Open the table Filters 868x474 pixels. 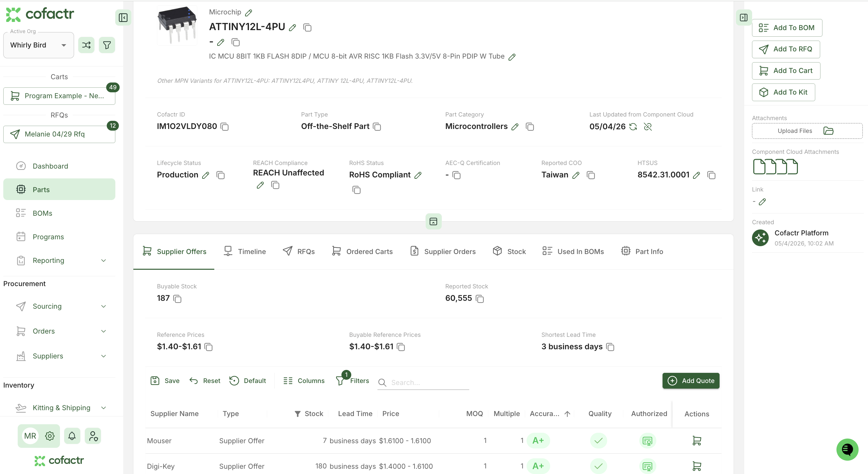[x=353, y=381]
